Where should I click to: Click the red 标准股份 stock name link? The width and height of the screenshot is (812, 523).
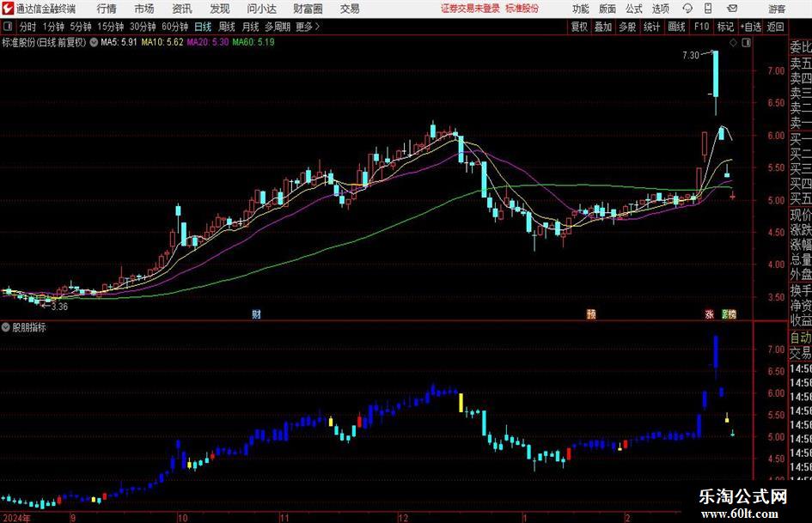tap(522, 9)
